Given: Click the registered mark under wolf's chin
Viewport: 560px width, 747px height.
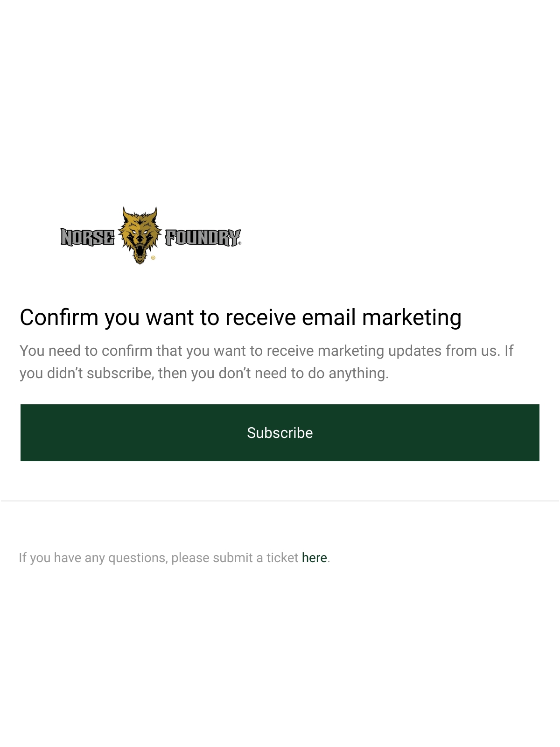Looking at the screenshot, I should pyautogui.click(x=153, y=257).
